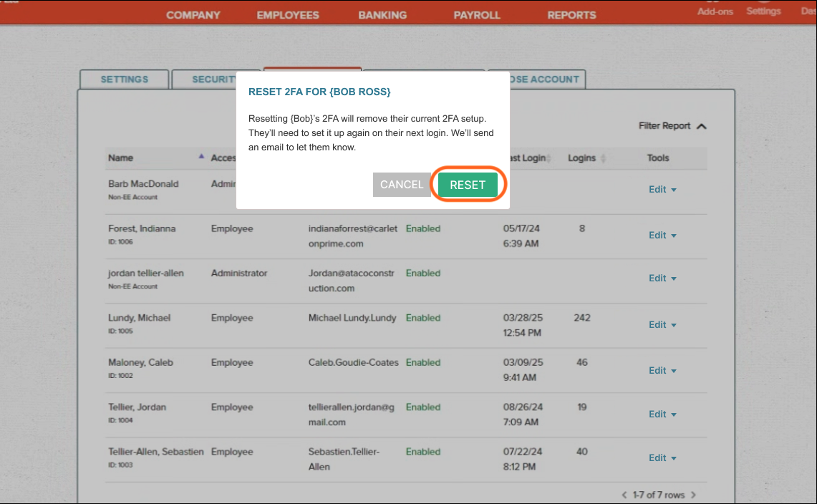This screenshot has width=817, height=504.
Task: Open Edit dropdown for Tellier, Jordan
Action: coord(662,415)
